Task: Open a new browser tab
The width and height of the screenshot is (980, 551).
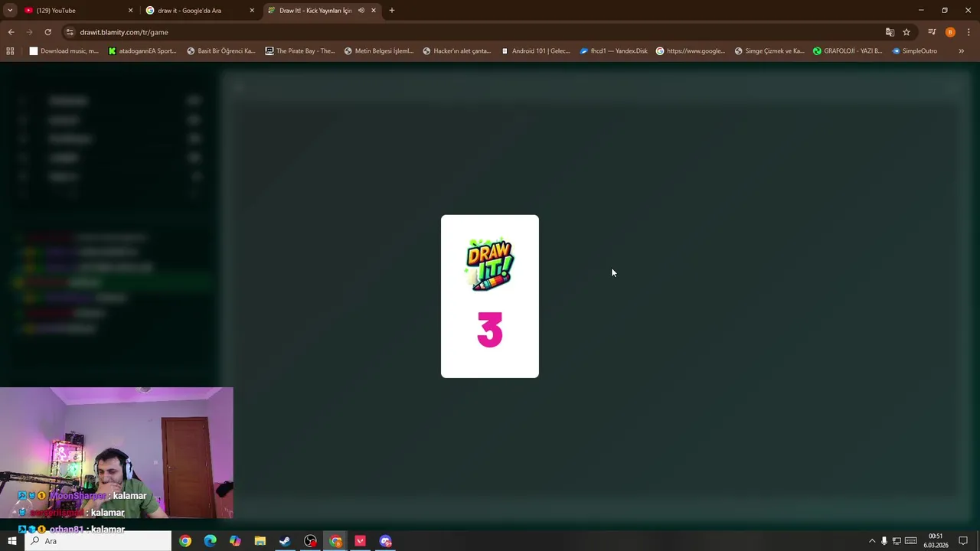Action: pyautogui.click(x=392, y=11)
